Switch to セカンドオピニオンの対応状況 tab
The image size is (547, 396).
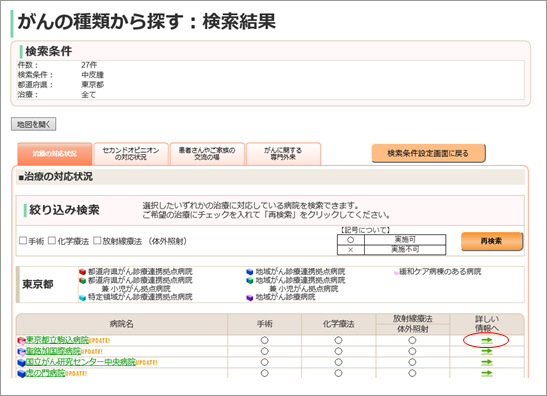(x=131, y=154)
